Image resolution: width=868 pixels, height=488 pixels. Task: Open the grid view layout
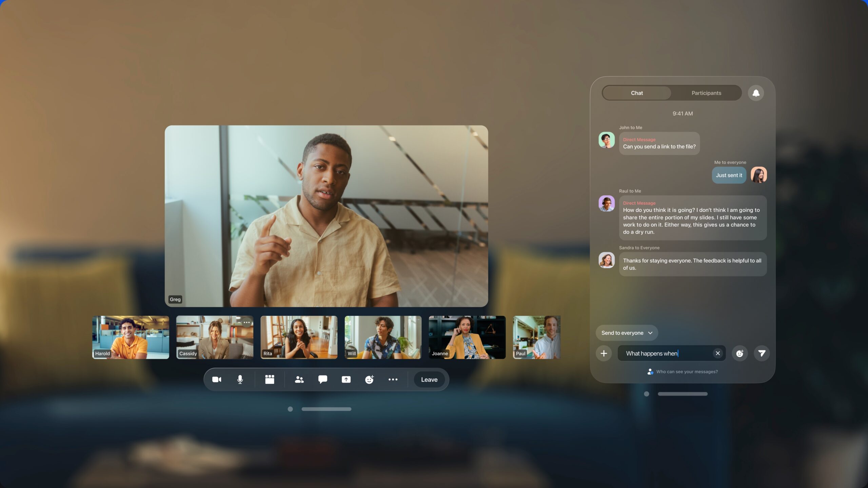point(270,379)
